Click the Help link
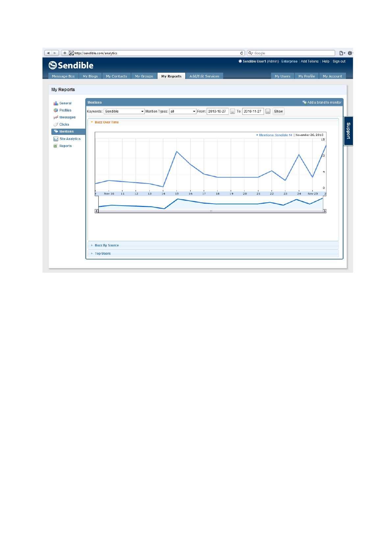This screenshot has width=392, height=554. [x=326, y=62]
